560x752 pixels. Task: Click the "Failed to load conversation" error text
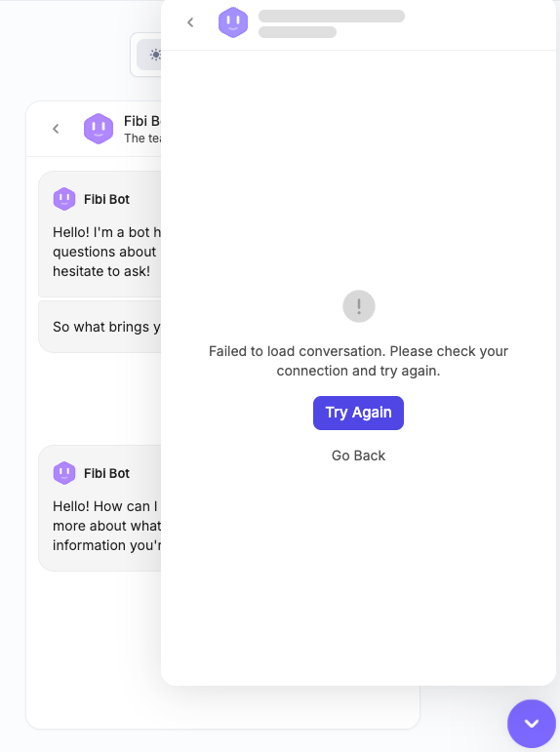358,361
